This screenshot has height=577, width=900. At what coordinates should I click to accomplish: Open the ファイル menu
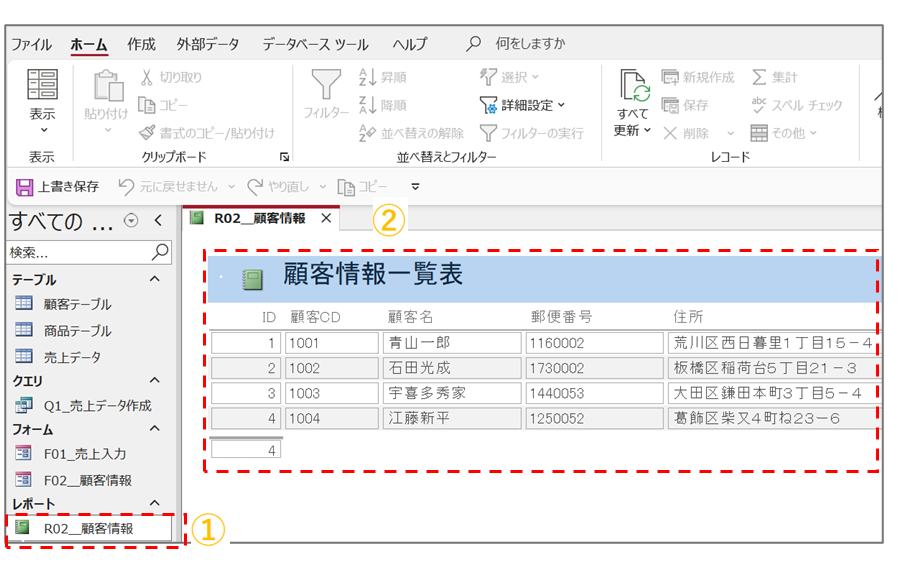coord(31,44)
